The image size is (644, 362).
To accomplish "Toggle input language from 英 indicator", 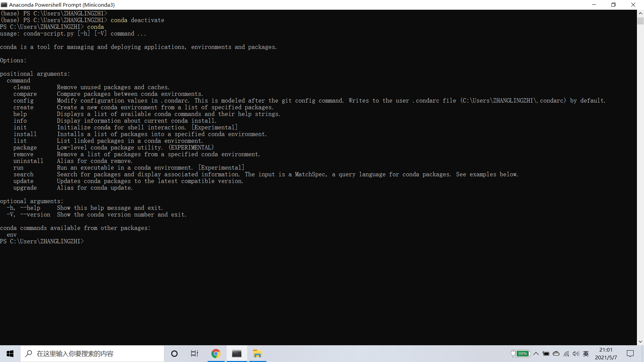I will [x=586, y=354].
